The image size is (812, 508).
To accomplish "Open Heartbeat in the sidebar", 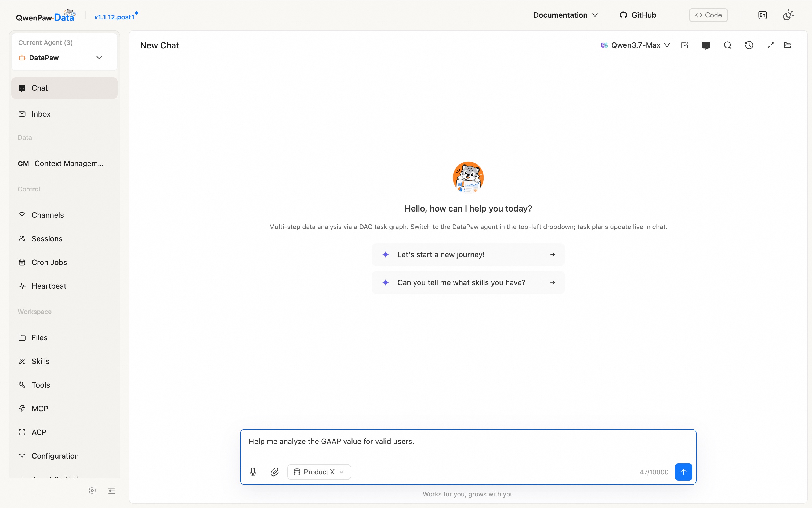I will [x=64, y=286].
